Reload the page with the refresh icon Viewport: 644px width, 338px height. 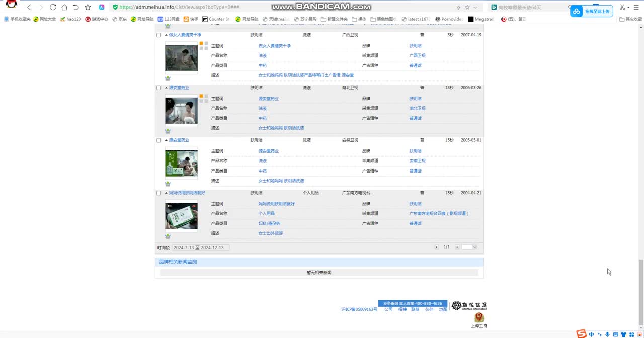point(53,7)
